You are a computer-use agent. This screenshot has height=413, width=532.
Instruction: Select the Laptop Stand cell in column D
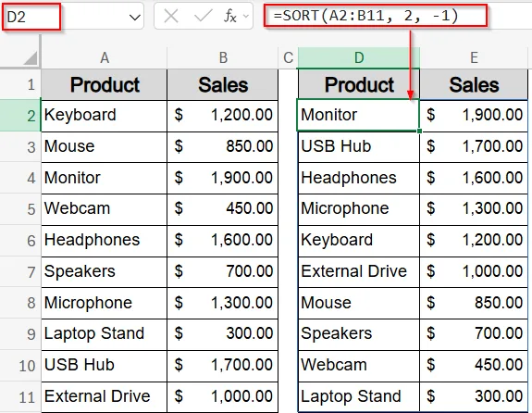[359, 397]
